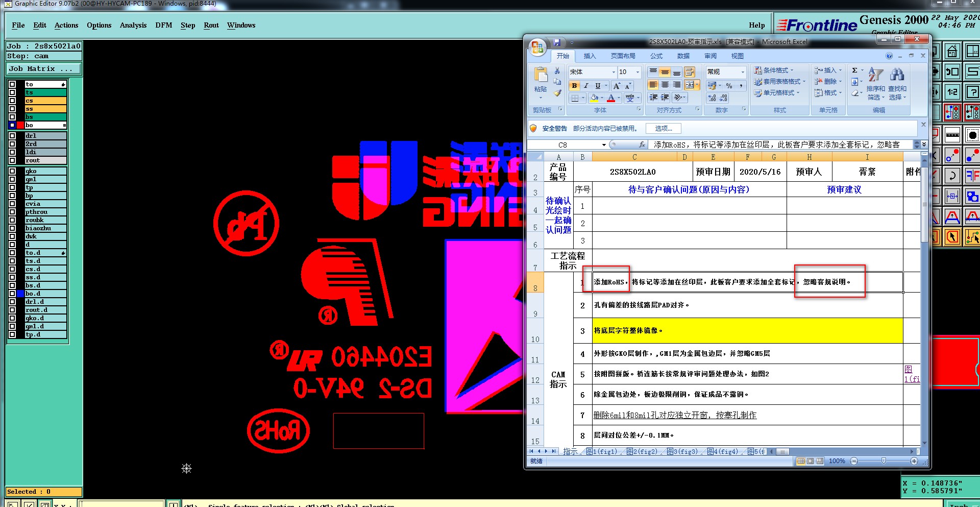Click the Genesis home view icon
The image size is (980, 507).
coord(952,51)
